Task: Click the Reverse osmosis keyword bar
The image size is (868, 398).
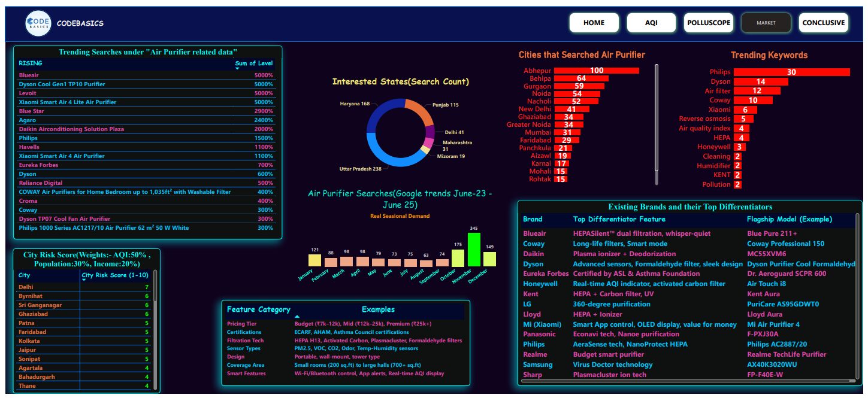Action: pyautogui.click(x=743, y=119)
